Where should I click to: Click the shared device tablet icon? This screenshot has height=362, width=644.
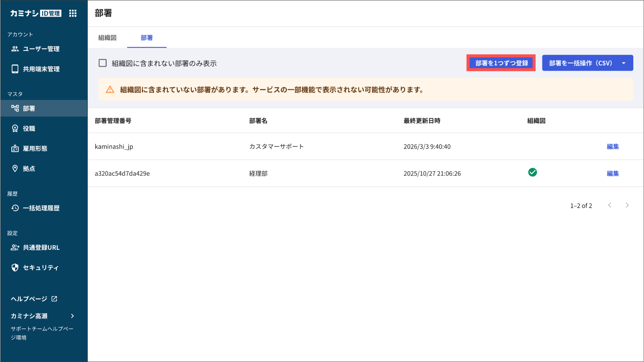[x=15, y=69]
